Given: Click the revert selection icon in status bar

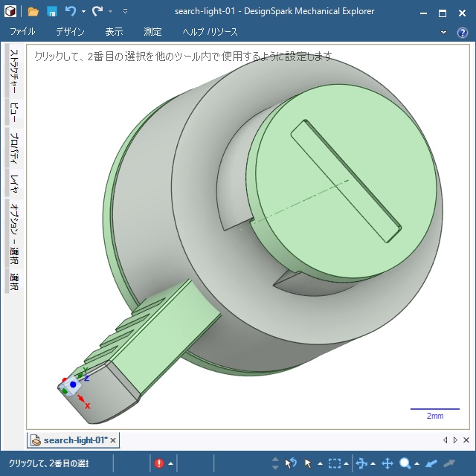Looking at the screenshot, I should (x=291, y=463).
